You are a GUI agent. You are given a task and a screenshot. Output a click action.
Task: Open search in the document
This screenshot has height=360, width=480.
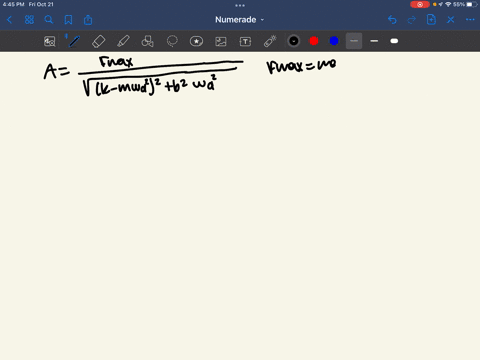pos(49,20)
